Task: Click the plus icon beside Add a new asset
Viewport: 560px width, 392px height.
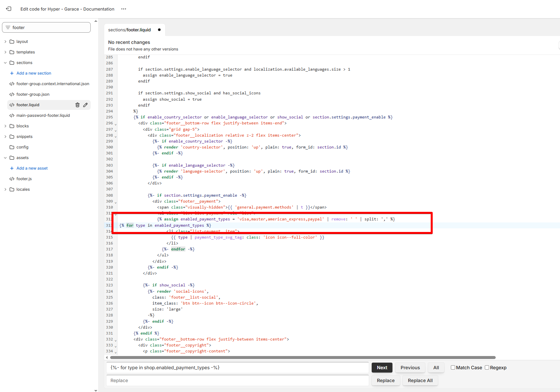Action: tap(12, 168)
